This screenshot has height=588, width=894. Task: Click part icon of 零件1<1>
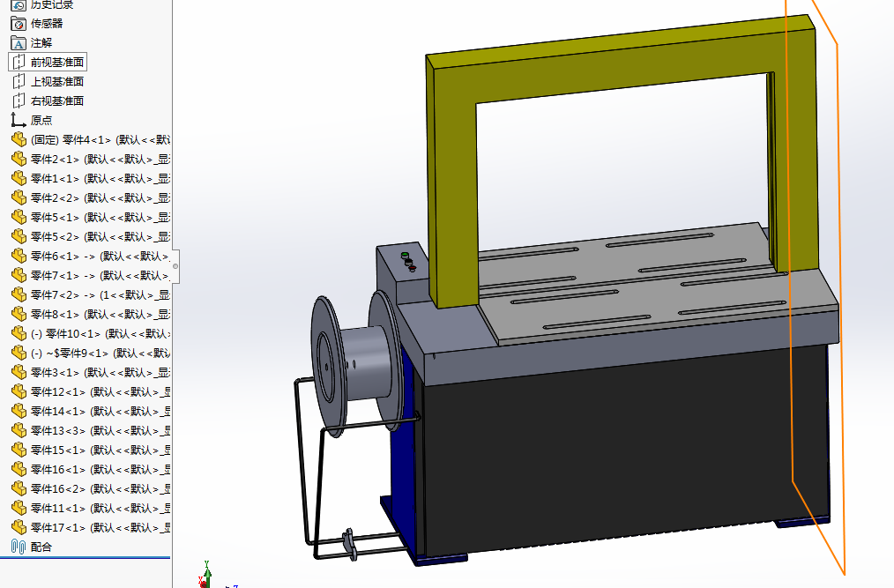click(x=19, y=178)
